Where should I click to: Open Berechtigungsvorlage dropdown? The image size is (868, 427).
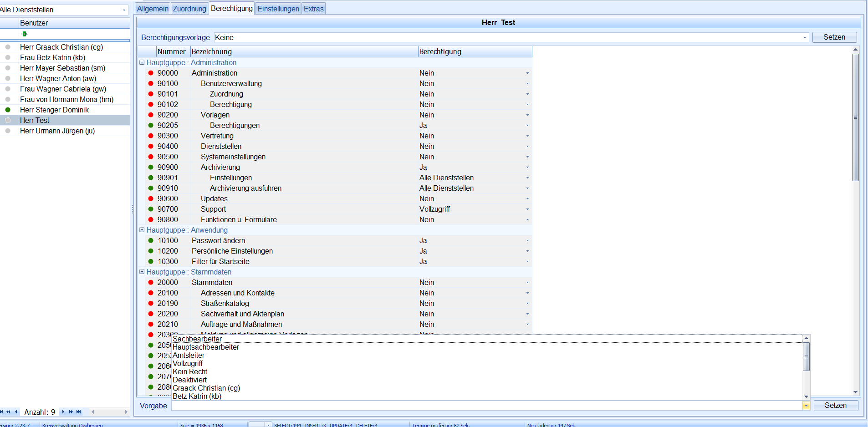pos(804,37)
